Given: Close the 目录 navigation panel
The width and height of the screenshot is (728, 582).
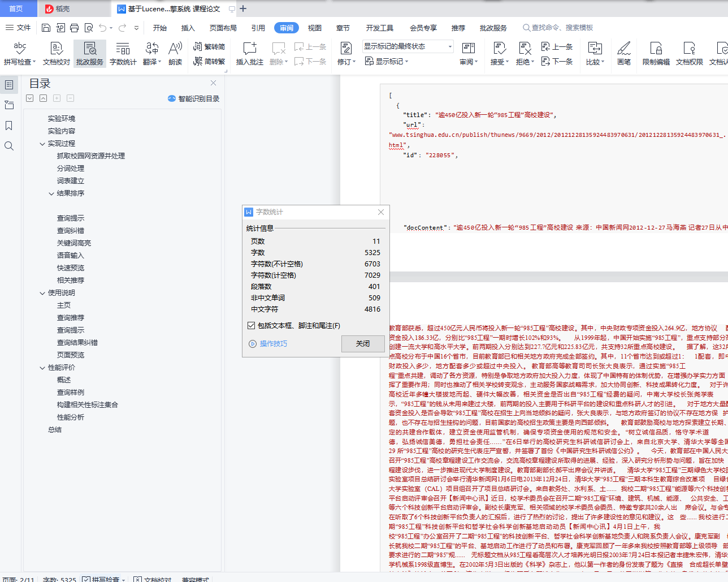Looking at the screenshot, I should click(x=214, y=83).
